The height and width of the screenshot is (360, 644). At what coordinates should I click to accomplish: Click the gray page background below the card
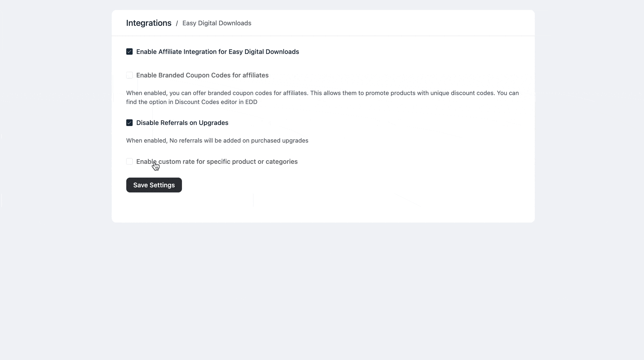coord(322,290)
